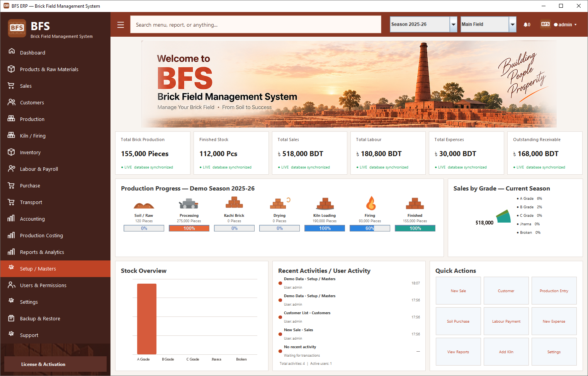Click the Kiln Loading stage icon

click(325, 203)
